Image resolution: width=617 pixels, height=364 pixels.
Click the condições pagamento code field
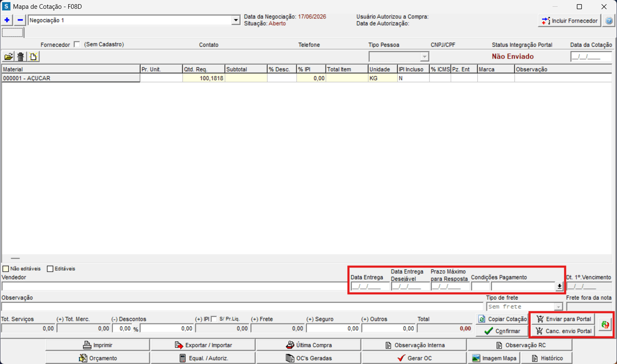click(x=480, y=286)
